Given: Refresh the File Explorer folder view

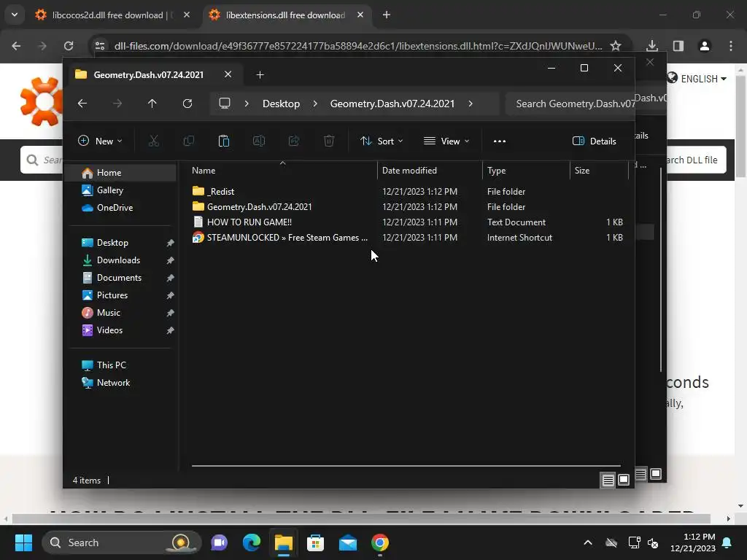Looking at the screenshot, I should [x=187, y=104].
